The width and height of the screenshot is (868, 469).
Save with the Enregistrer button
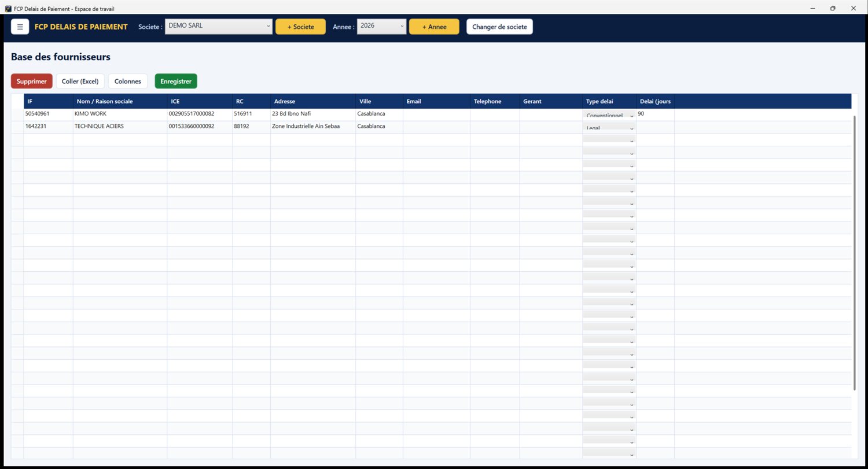[x=176, y=82]
